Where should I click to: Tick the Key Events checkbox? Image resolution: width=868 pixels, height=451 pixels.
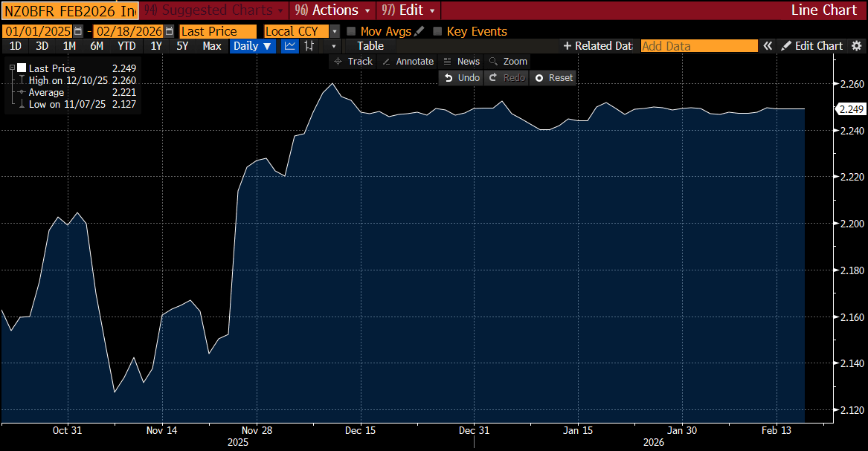(x=437, y=31)
